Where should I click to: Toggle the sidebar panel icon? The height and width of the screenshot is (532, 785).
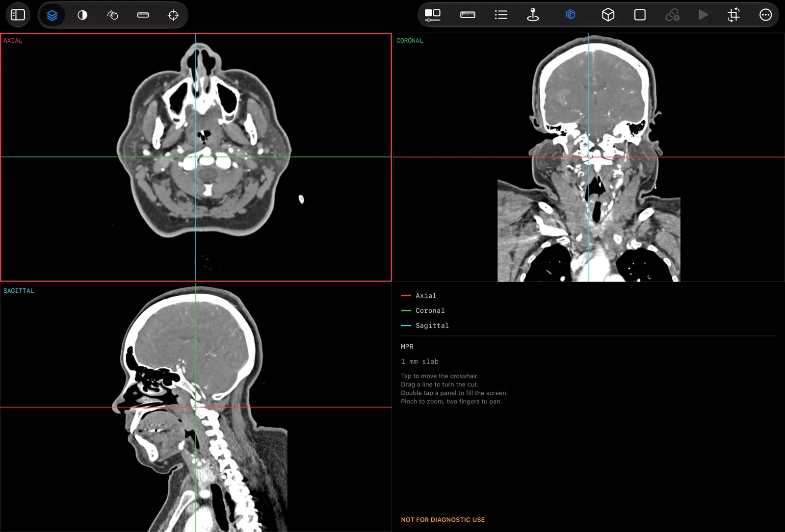click(18, 15)
